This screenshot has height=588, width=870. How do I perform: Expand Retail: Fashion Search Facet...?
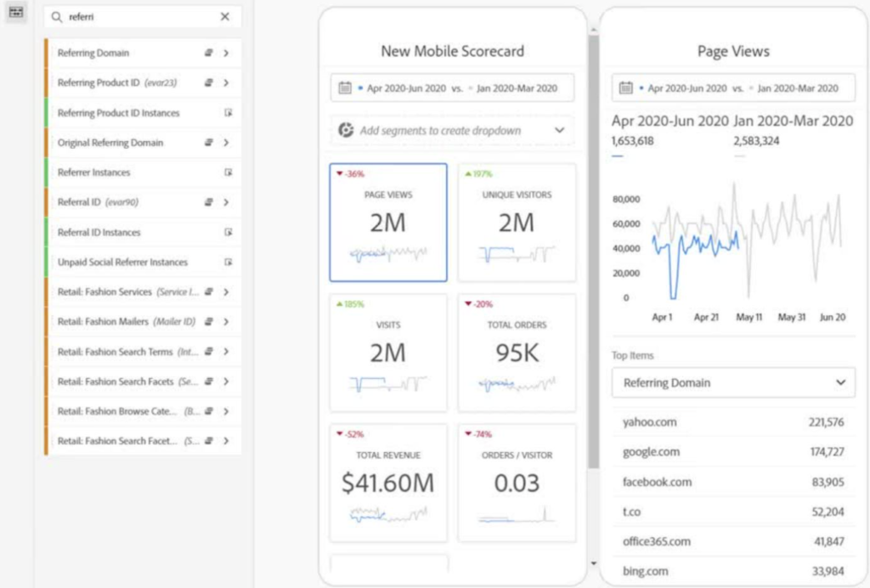(x=226, y=441)
